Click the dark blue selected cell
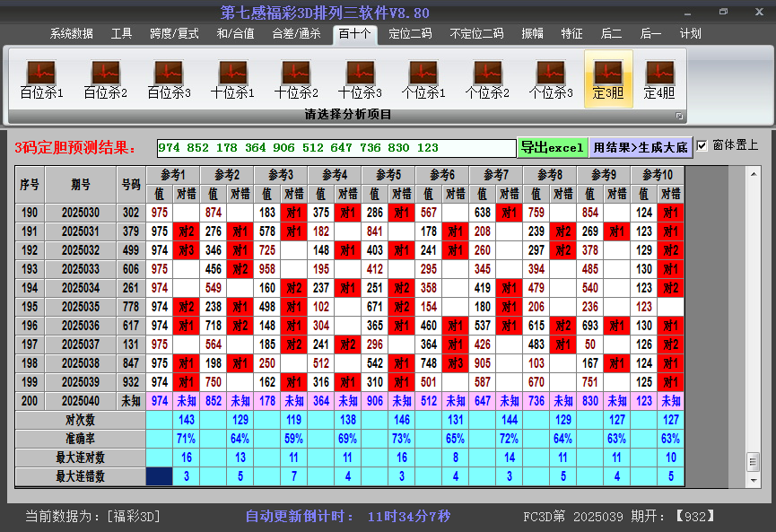The image size is (776, 532). tap(160, 476)
